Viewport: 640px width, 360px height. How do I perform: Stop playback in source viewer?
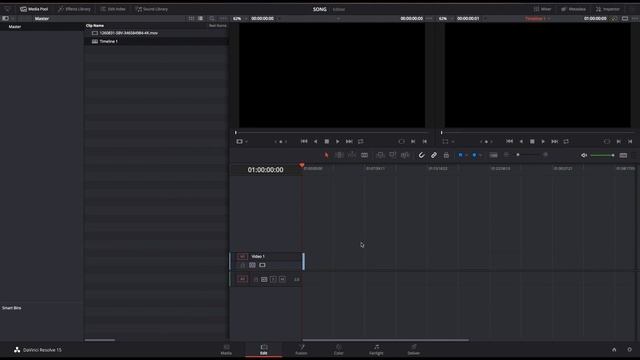click(x=327, y=141)
